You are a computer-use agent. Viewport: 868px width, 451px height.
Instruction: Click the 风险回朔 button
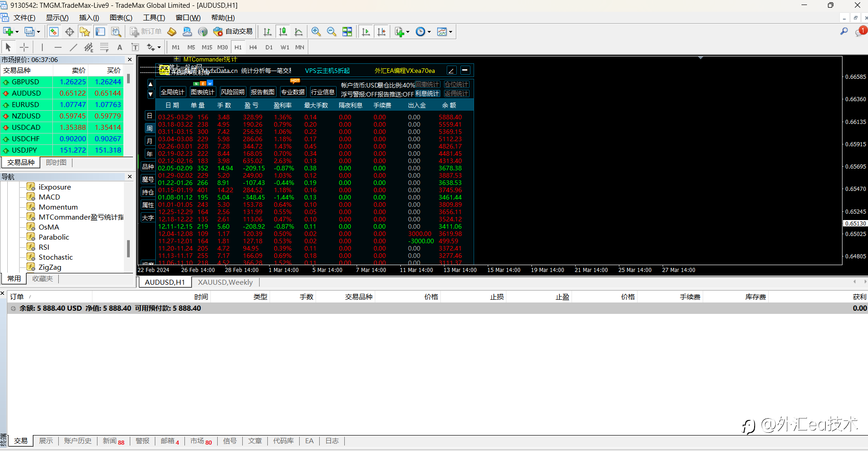coord(233,92)
